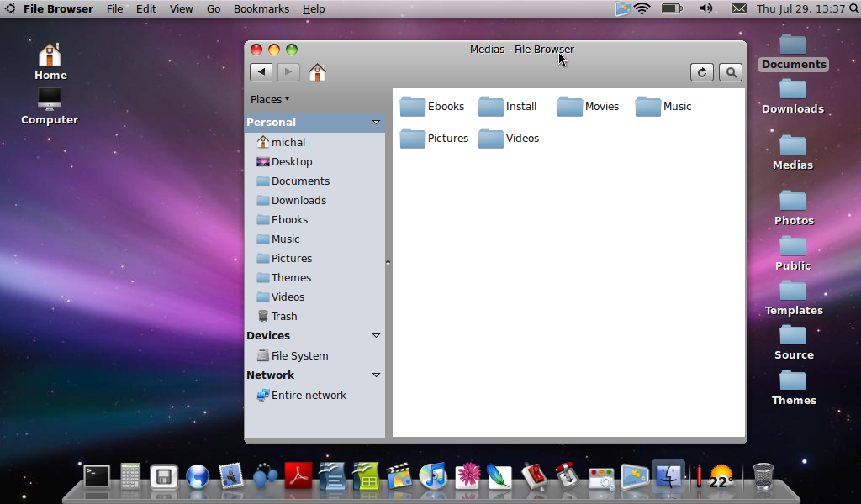Screen dimensions: 861x504
Task: Open the Bookmarks menu
Action: (261, 8)
